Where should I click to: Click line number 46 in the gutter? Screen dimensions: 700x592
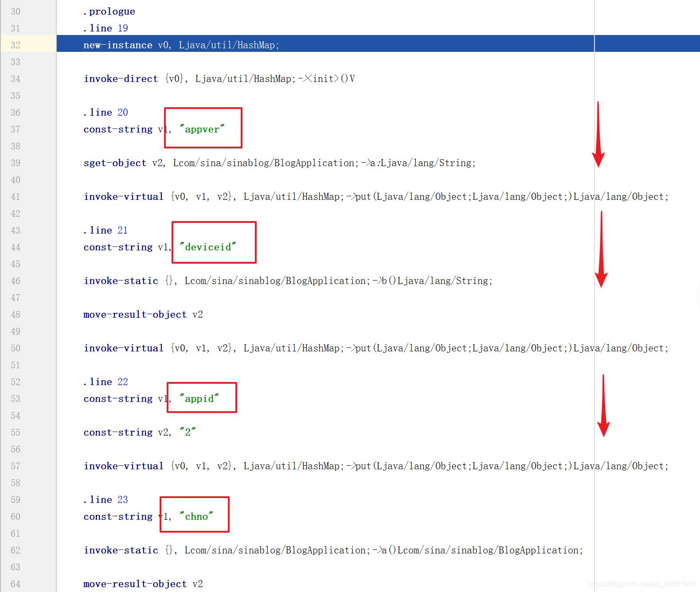[x=16, y=281]
